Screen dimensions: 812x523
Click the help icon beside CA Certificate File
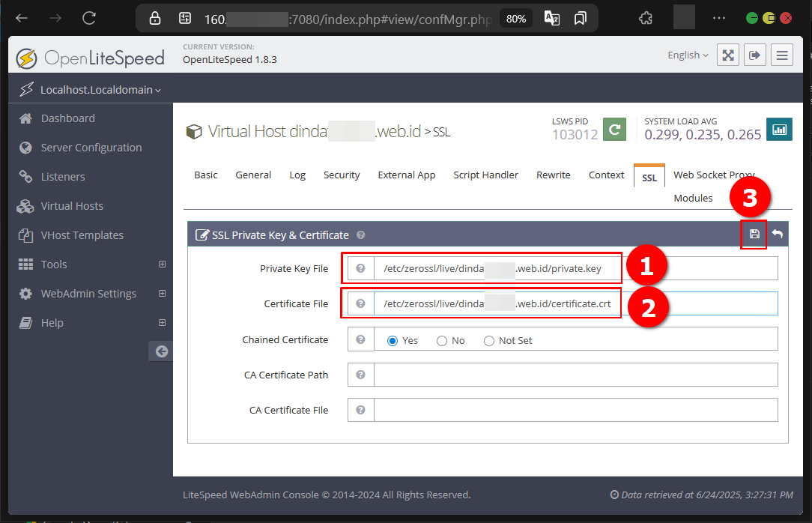(360, 410)
